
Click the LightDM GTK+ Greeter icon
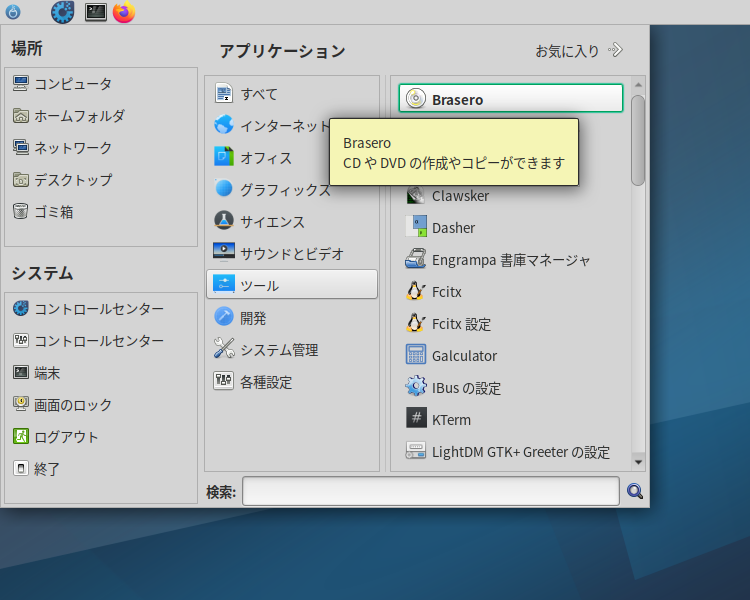tap(416, 451)
